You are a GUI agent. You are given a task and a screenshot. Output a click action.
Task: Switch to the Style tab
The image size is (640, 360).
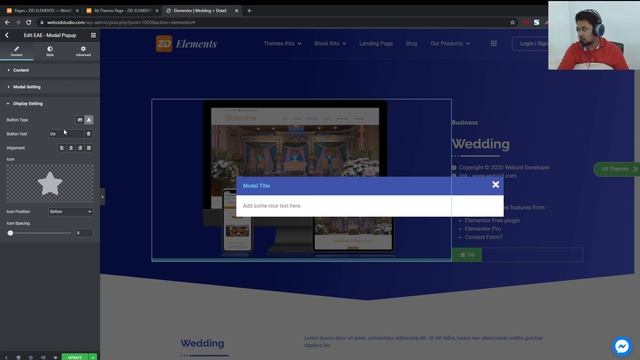pyautogui.click(x=50, y=51)
